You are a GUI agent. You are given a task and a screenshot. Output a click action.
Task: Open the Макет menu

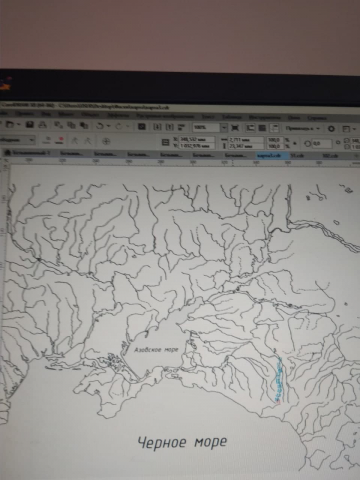(66, 114)
